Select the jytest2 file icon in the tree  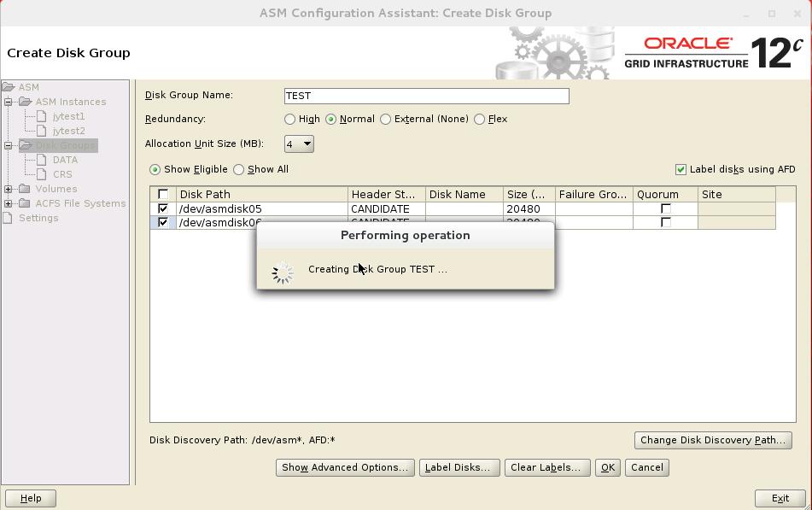tap(42, 131)
